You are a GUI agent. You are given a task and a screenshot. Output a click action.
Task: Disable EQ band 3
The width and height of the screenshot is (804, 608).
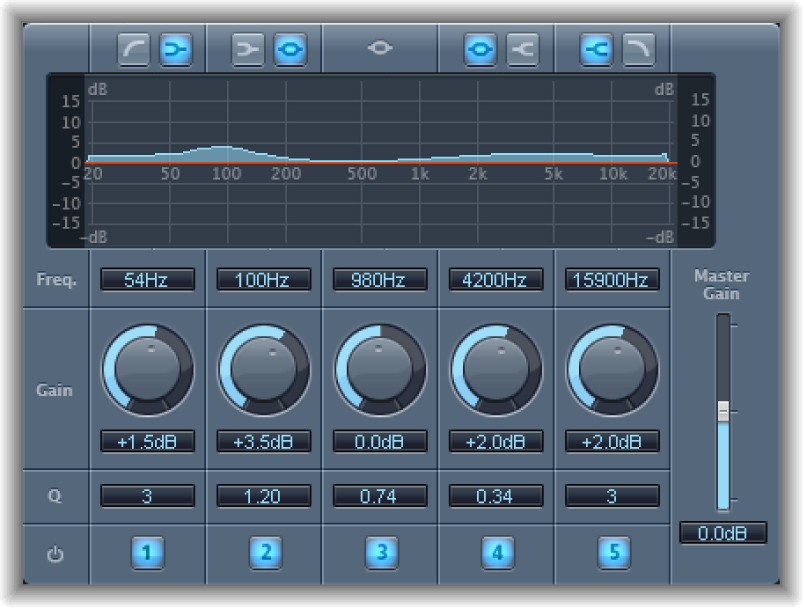(x=380, y=552)
